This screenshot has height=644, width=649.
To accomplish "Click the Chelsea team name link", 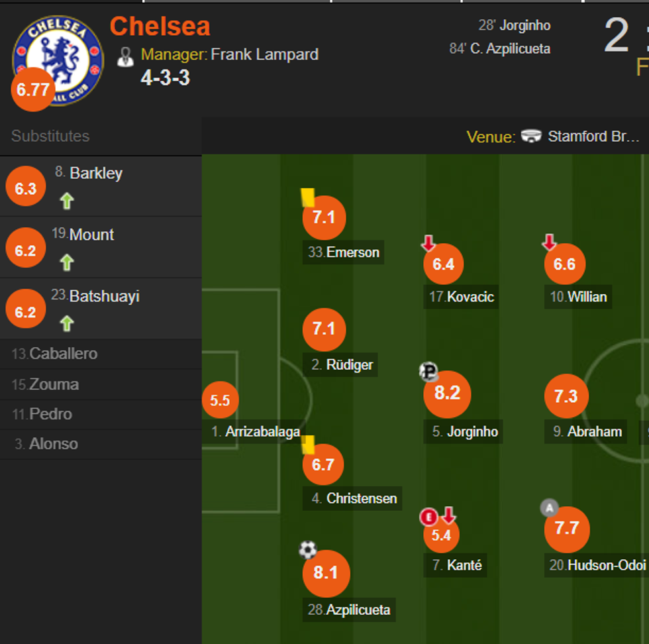I will coord(160,27).
